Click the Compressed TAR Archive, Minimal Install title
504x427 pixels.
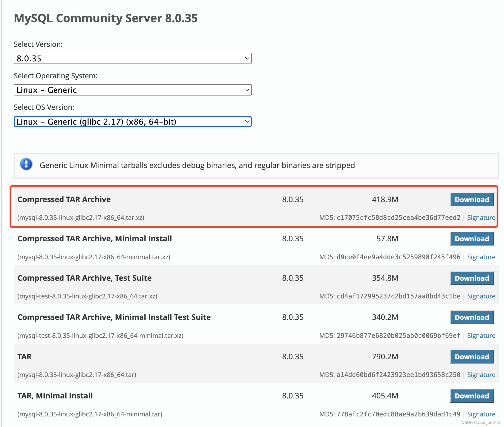point(95,239)
